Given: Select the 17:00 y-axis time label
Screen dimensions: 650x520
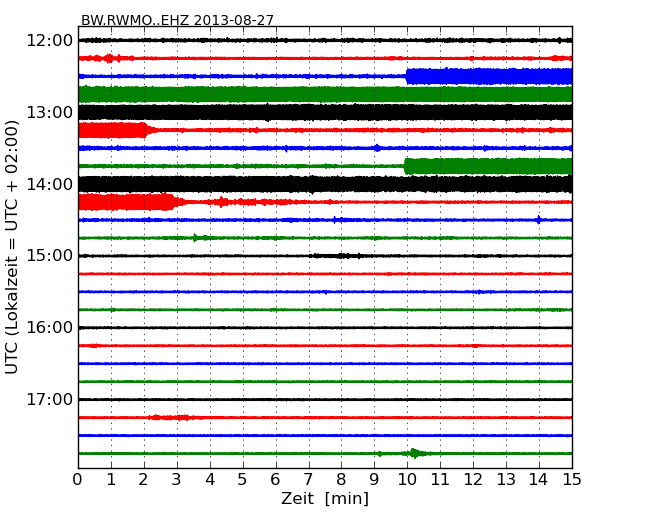Looking at the screenshot, I should coord(50,400).
